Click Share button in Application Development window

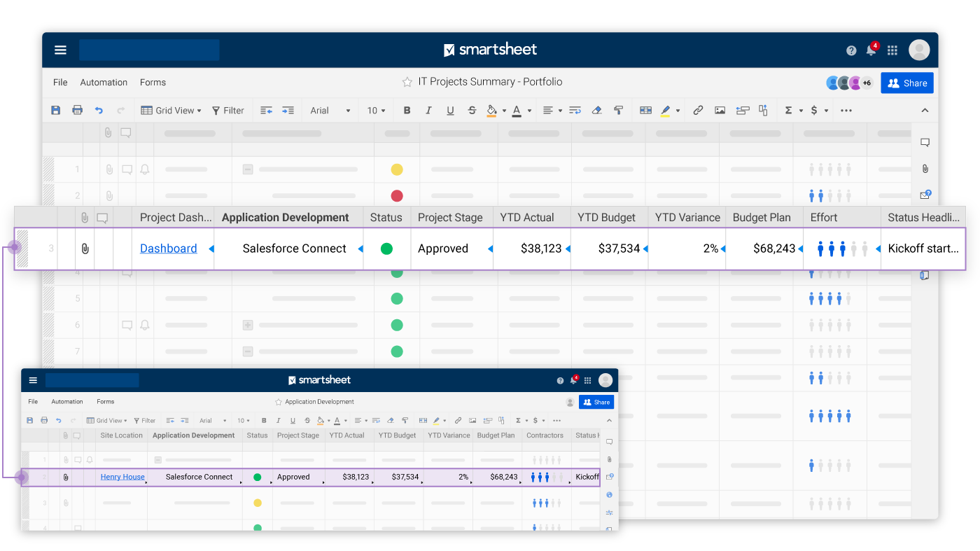pos(597,402)
